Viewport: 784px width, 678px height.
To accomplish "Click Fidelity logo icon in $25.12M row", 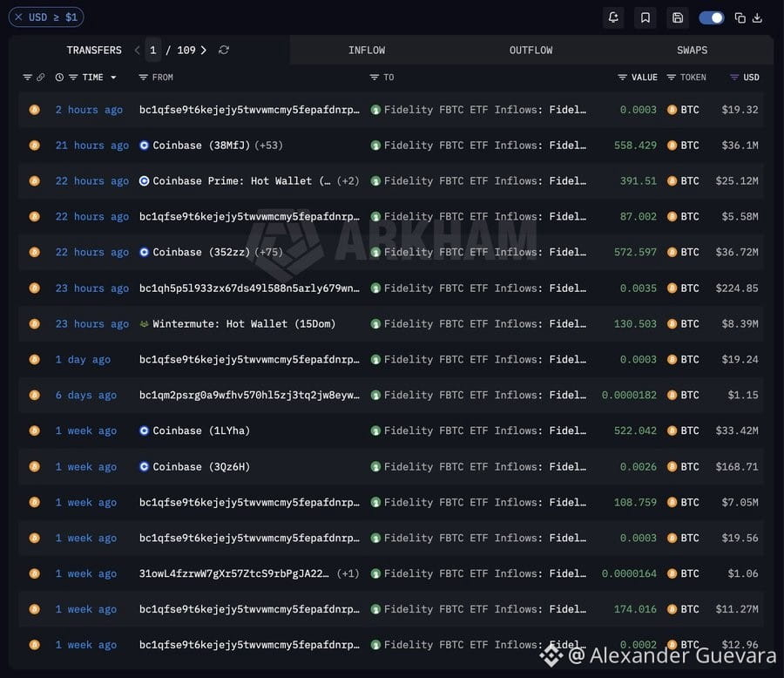I will [375, 181].
